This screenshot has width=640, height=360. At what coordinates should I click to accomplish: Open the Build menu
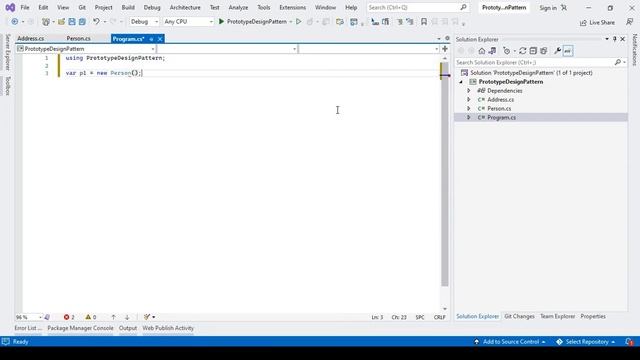[x=128, y=8]
